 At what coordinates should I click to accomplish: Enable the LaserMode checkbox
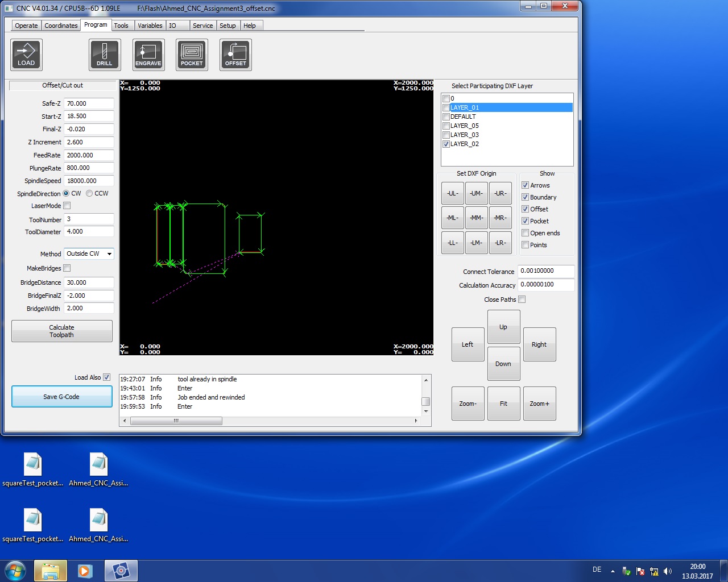pyautogui.click(x=67, y=206)
